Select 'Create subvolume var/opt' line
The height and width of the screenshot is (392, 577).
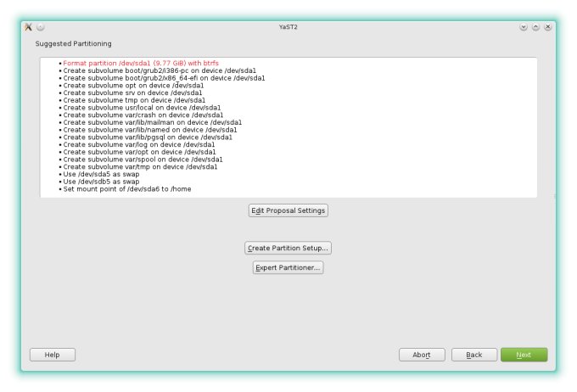139,152
